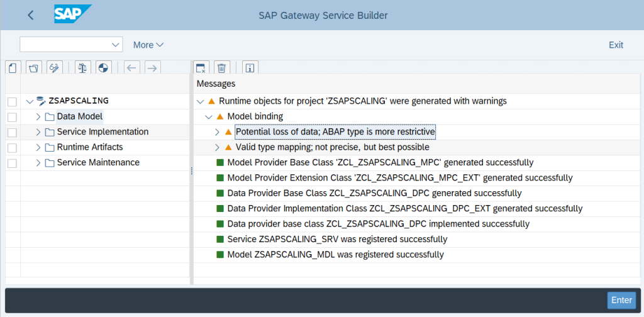Click the green status square for ZSAPSCALING_MDL registration

tap(219, 255)
